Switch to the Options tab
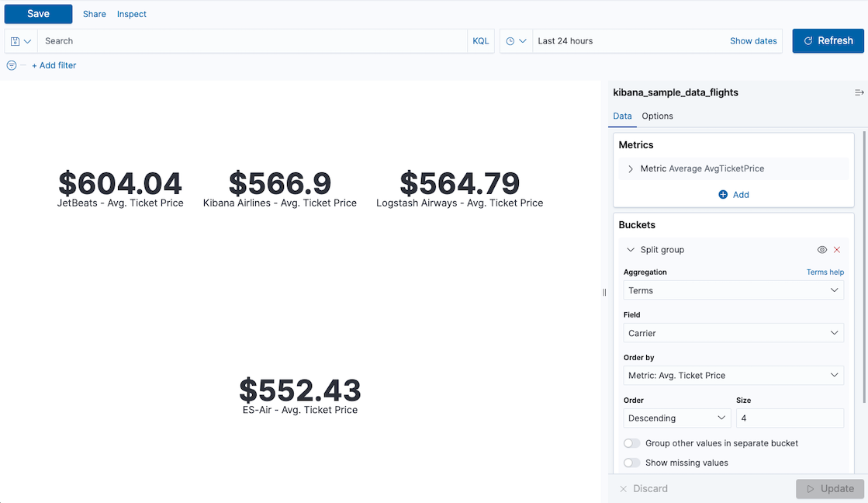 [x=657, y=116]
